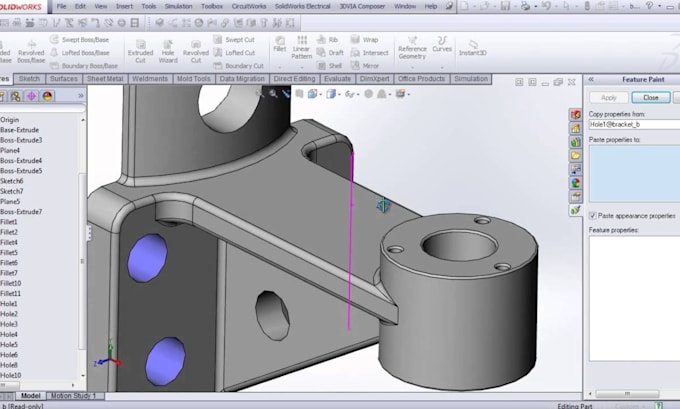Screen dimensions: 680x409
Task: Open the DisplayManager color wheel tab
Action: 47,96
